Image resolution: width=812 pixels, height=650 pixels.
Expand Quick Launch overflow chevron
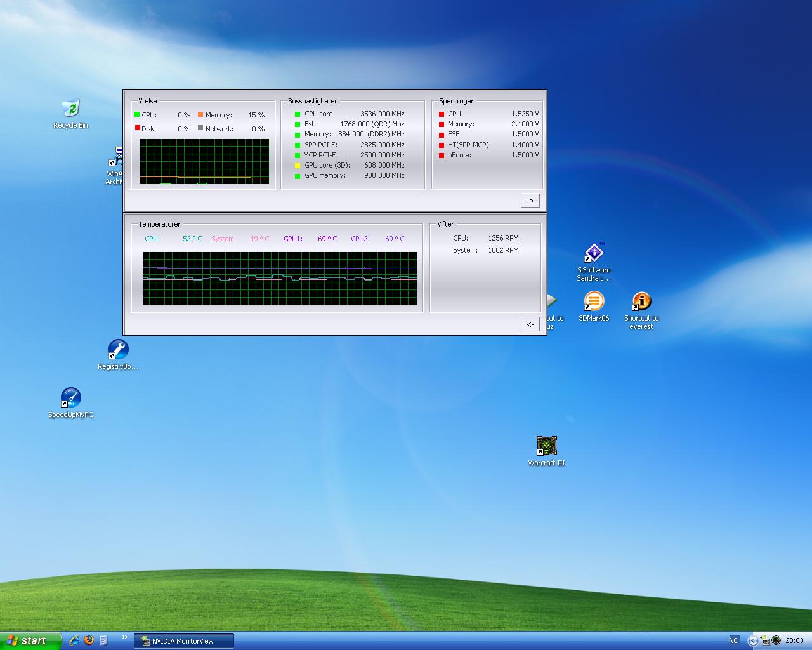point(124,637)
